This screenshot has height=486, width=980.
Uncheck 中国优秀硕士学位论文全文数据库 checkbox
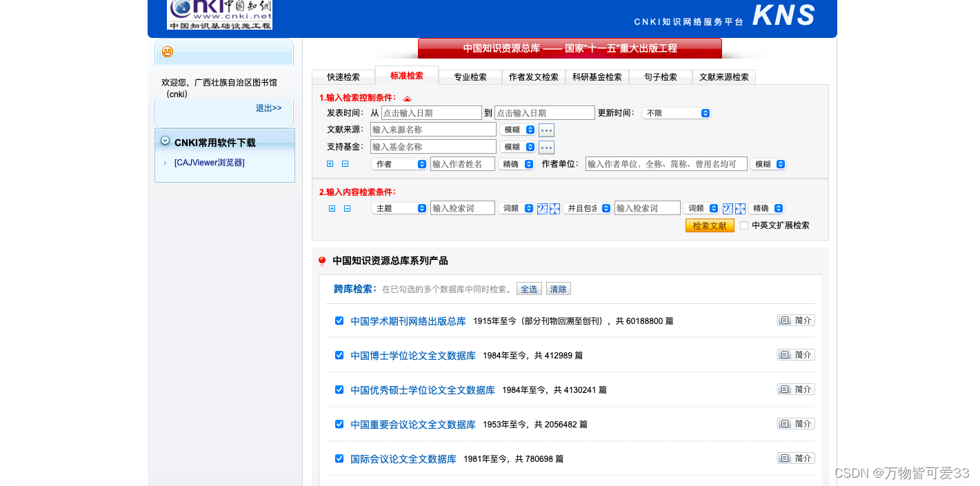[x=339, y=389]
